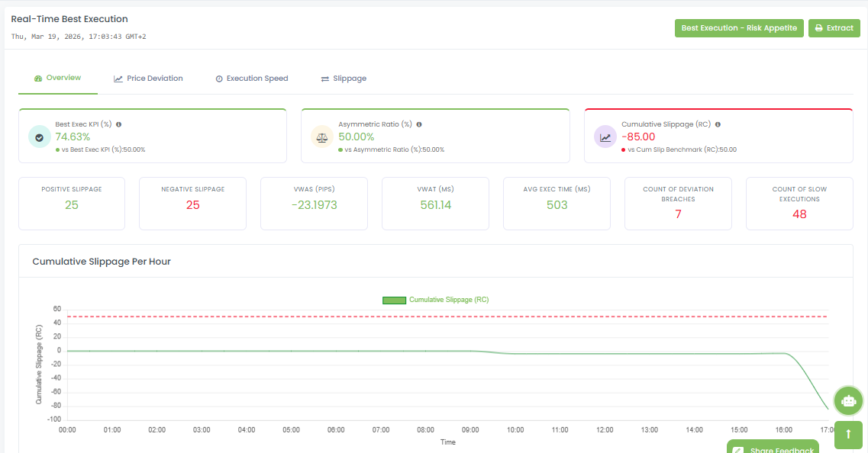Click the Cumulative Slippage chart icon
868x453 pixels.
(605, 137)
